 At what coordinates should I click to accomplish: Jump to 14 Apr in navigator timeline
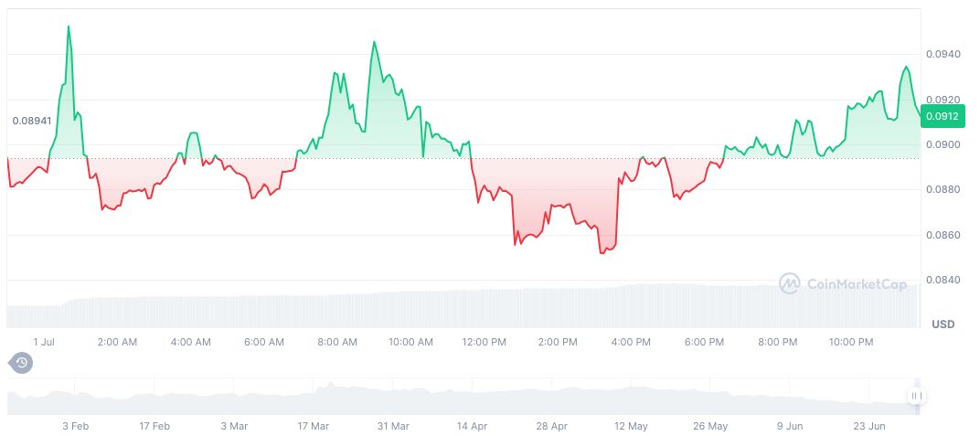[472, 426]
